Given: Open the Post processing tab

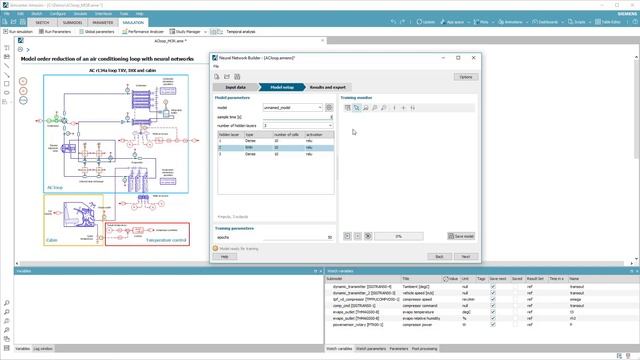Looking at the screenshot, I should click(x=424, y=349).
